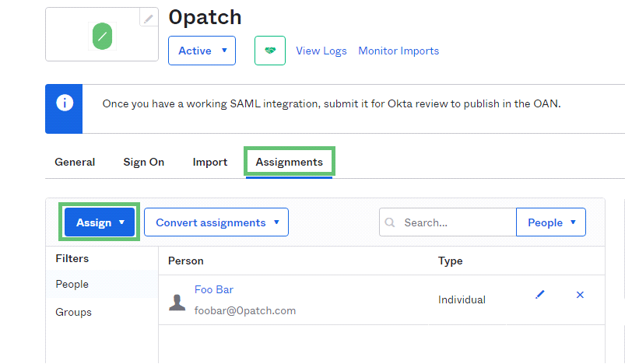Edit Foo Bar assignment with pencil icon
Viewport: 625px width, 364px height.
coord(539,295)
